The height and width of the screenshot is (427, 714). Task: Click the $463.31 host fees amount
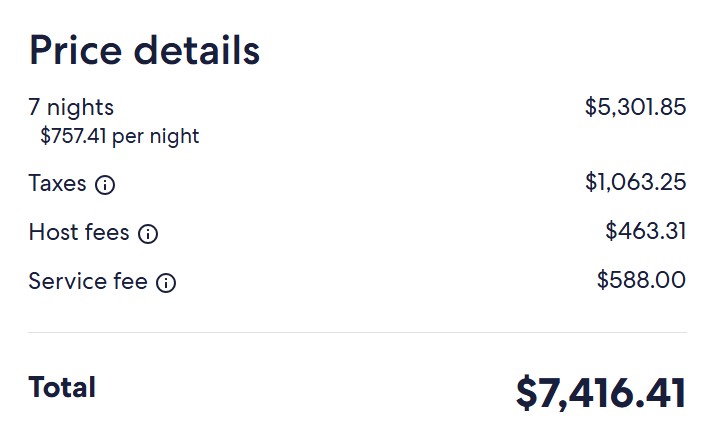click(645, 231)
